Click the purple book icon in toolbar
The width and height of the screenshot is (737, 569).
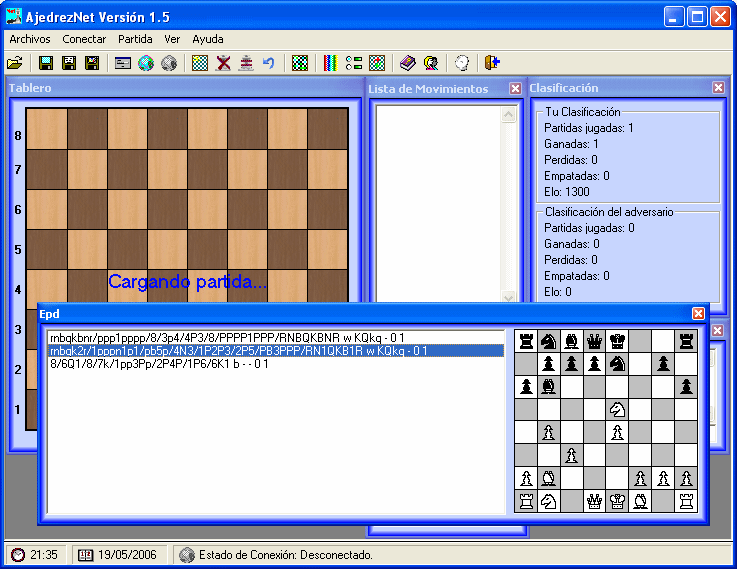[407, 63]
